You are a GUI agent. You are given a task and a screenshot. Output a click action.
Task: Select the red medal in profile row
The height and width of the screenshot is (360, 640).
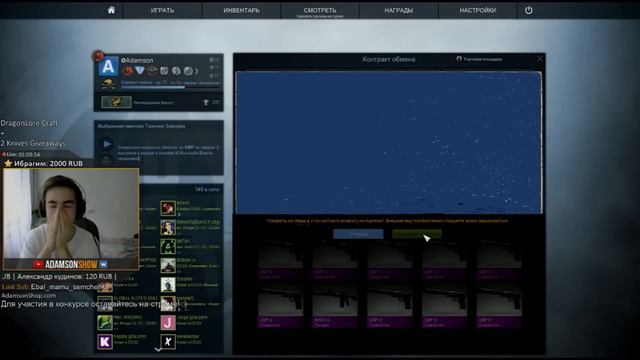click(127, 71)
